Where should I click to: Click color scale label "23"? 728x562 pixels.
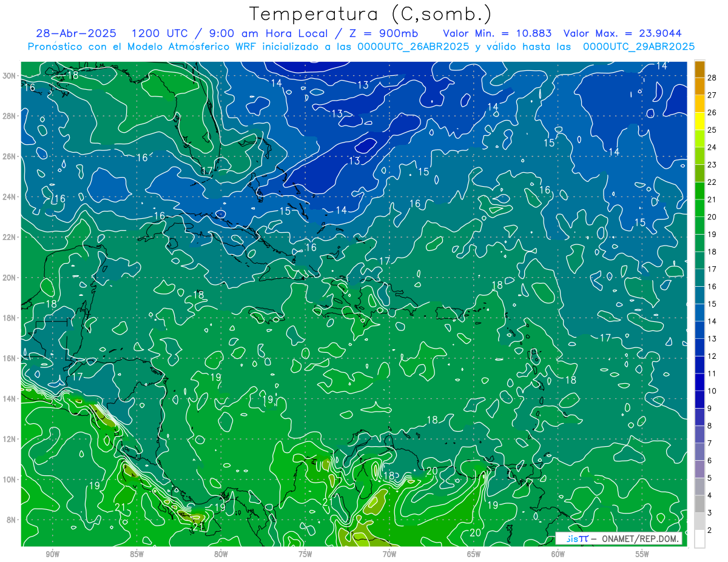coord(712,165)
